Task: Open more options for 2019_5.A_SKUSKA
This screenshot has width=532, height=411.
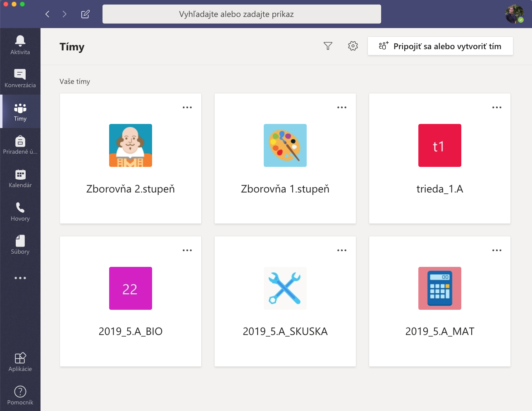Action: tap(342, 250)
